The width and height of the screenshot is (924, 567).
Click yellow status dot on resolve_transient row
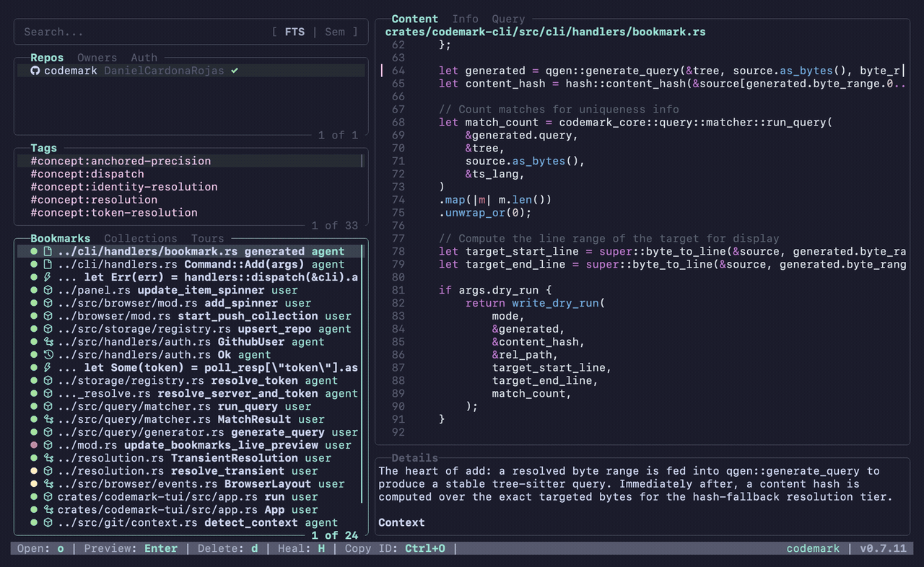(34, 471)
